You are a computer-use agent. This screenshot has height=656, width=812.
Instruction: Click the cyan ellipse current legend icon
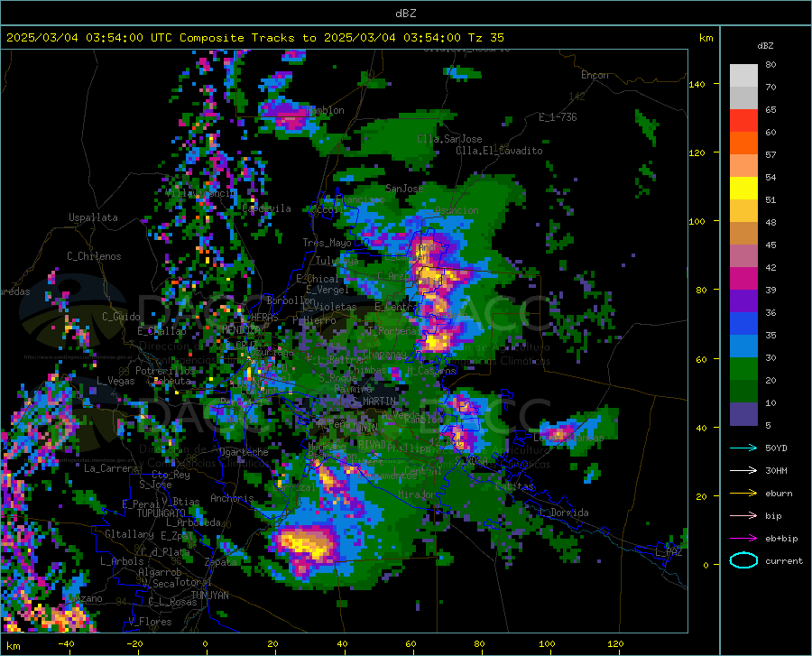click(x=743, y=560)
